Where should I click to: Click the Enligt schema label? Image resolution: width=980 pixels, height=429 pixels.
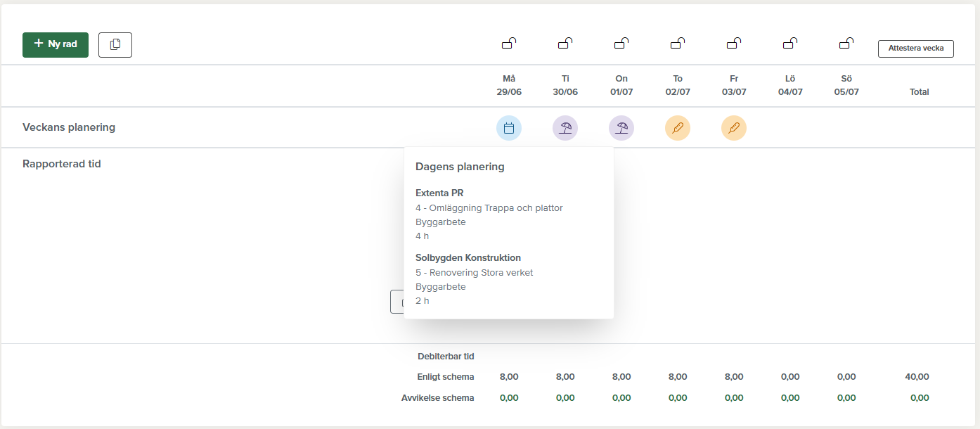[446, 377]
